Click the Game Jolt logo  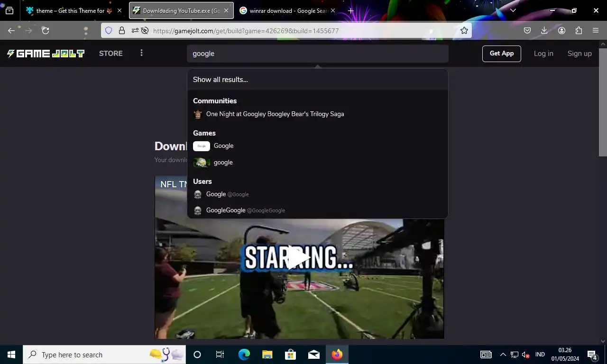(46, 54)
